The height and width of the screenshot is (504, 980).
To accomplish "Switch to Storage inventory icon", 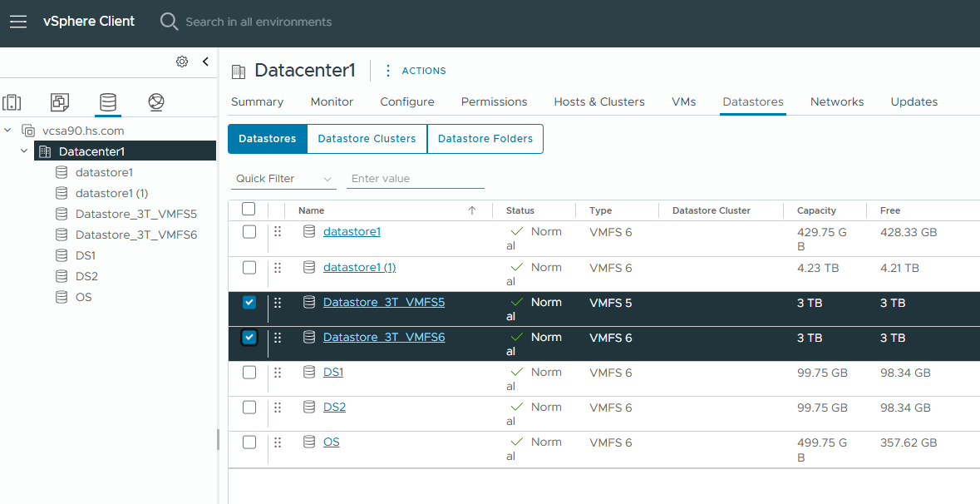I will (108, 102).
